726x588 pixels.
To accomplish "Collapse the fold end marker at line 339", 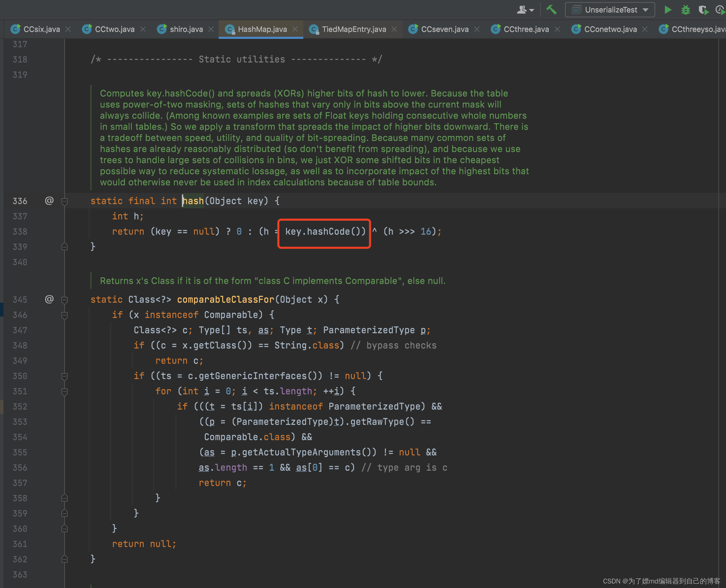I will (x=65, y=247).
